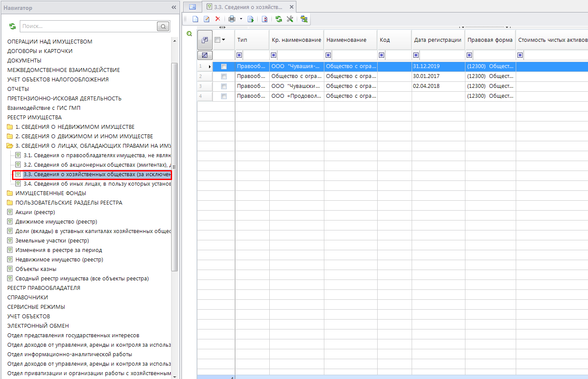588x379 pixels.
Task: Close the 3.3. Сведения о хозяйств... tab
Action: (x=292, y=7)
